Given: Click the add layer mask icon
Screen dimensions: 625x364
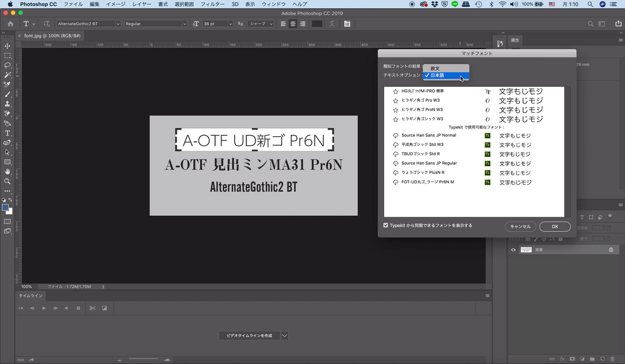Looking at the screenshot, I should tap(572, 359).
